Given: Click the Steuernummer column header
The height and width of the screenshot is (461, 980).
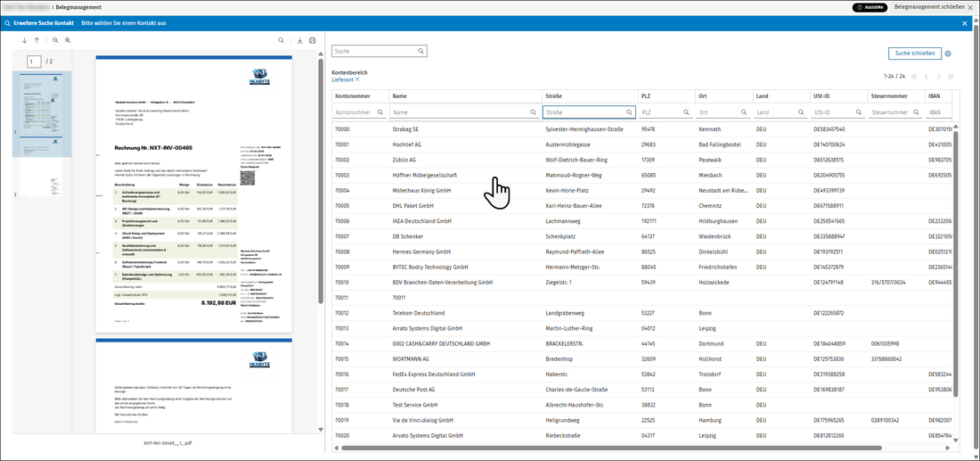Looking at the screenshot, I should 895,96.
